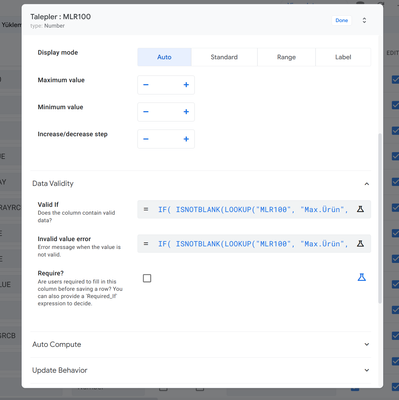Viewport: 399px width, 400px height.
Task: Open the Valid If expression editor
Action: click(x=253, y=209)
